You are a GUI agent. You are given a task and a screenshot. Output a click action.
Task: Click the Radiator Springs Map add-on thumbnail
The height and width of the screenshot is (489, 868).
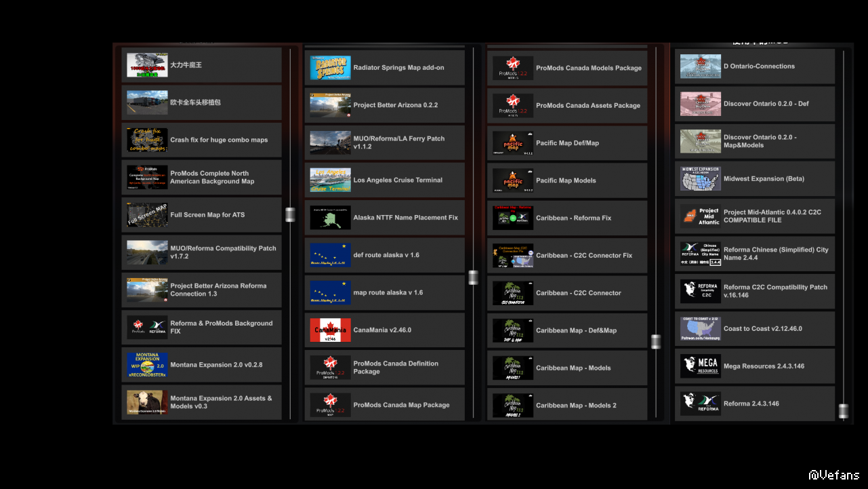coord(330,68)
